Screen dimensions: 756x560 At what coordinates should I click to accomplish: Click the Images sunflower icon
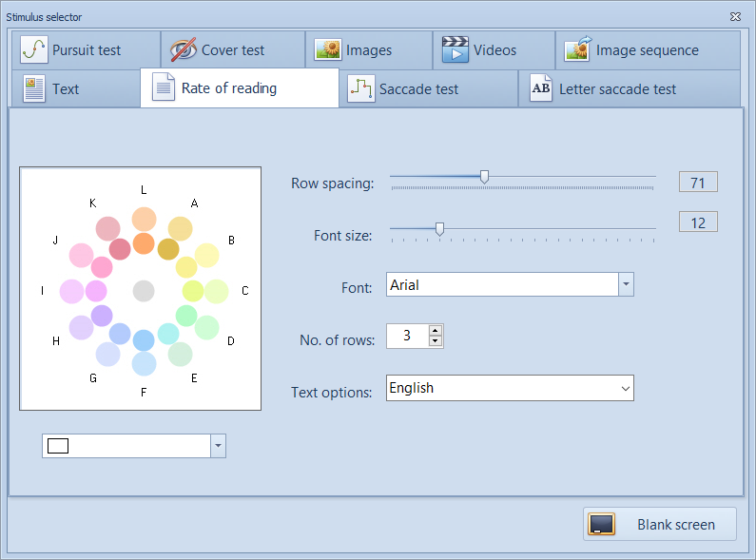[x=328, y=50]
